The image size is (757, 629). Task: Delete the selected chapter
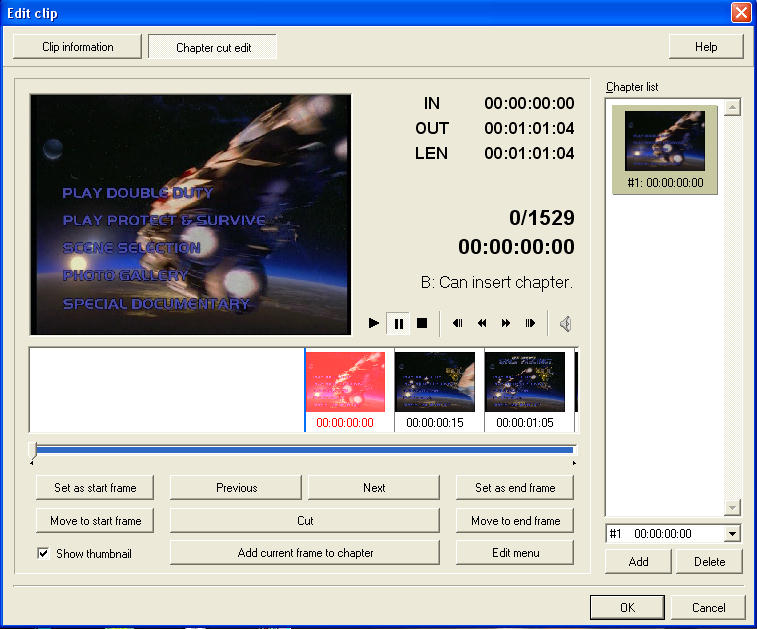click(709, 561)
